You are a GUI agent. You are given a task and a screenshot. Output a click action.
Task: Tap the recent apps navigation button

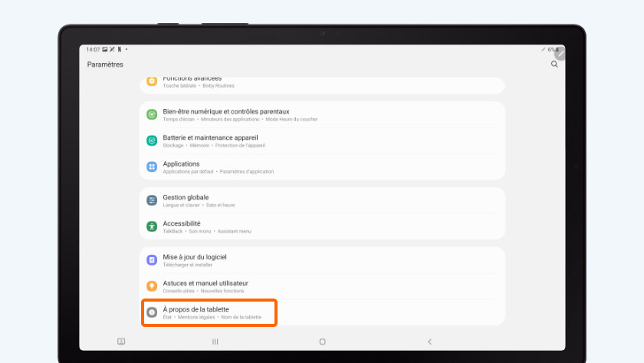click(215, 342)
